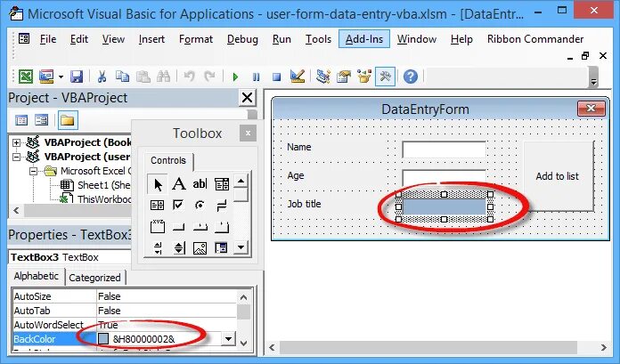This screenshot has width=620, height=364.
Task: Select the Image tool in Toolbox
Action: pyautogui.click(x=200, y=247)
